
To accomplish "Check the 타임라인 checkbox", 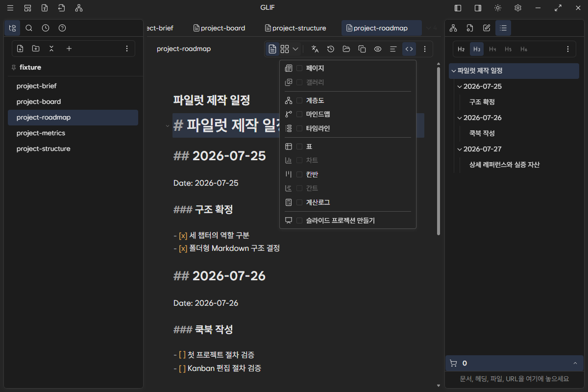I will 299,128.
